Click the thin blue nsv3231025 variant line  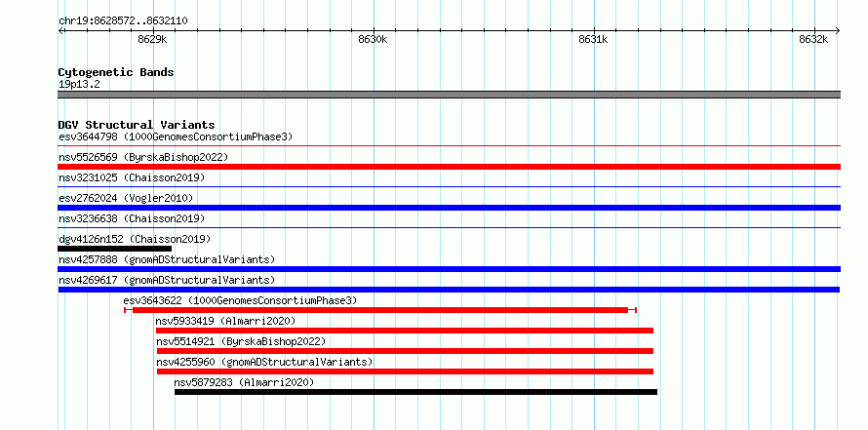tap(449, 187)
